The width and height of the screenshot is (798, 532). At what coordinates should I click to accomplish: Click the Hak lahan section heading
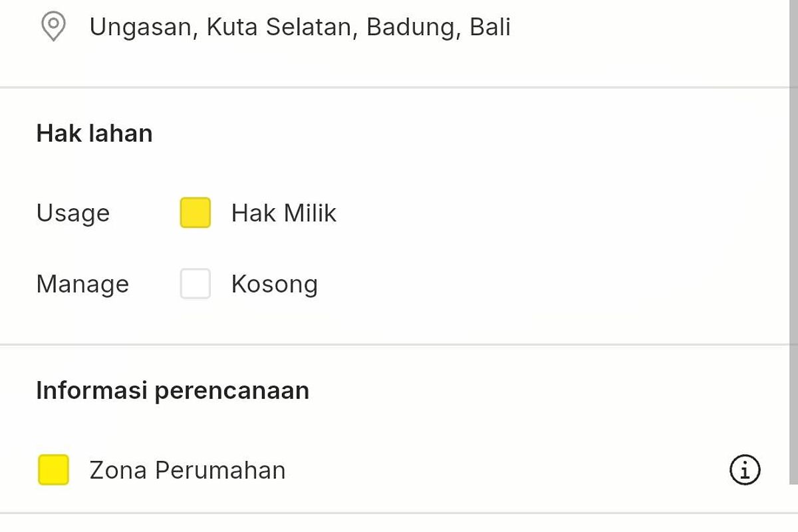(x=94, y=134)
